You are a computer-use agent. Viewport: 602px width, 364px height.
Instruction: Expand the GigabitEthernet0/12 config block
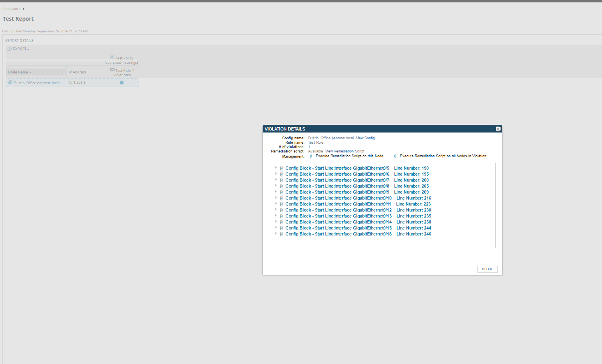click(276, 210)
